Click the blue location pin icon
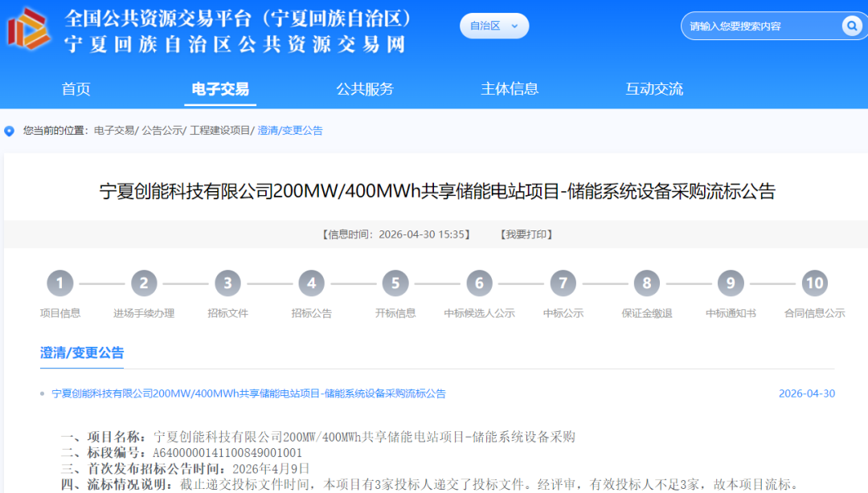The height and width of the screenshot is (493, 868). [x=9, y=131]
